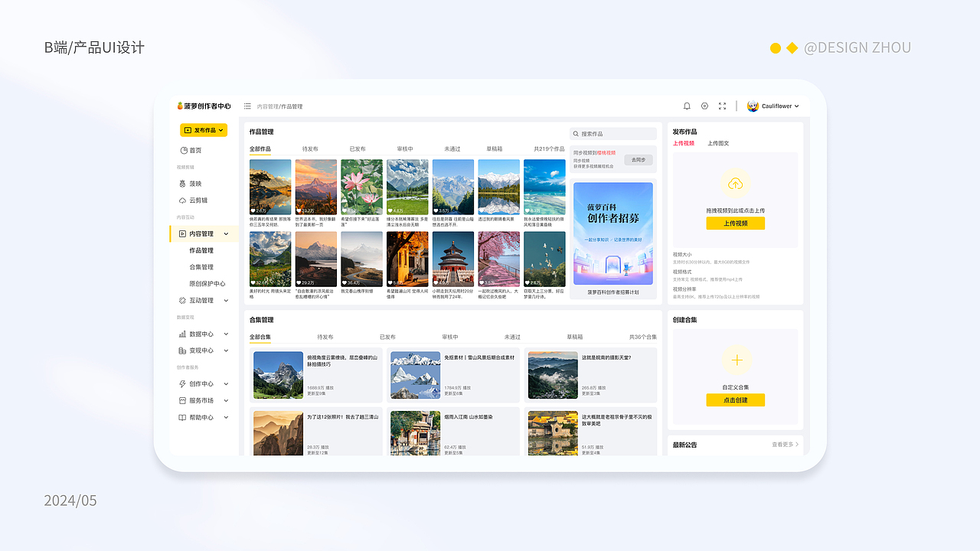Switch to 审核中 tab under 作品管理
980x551 pixels.
[405, 149]
